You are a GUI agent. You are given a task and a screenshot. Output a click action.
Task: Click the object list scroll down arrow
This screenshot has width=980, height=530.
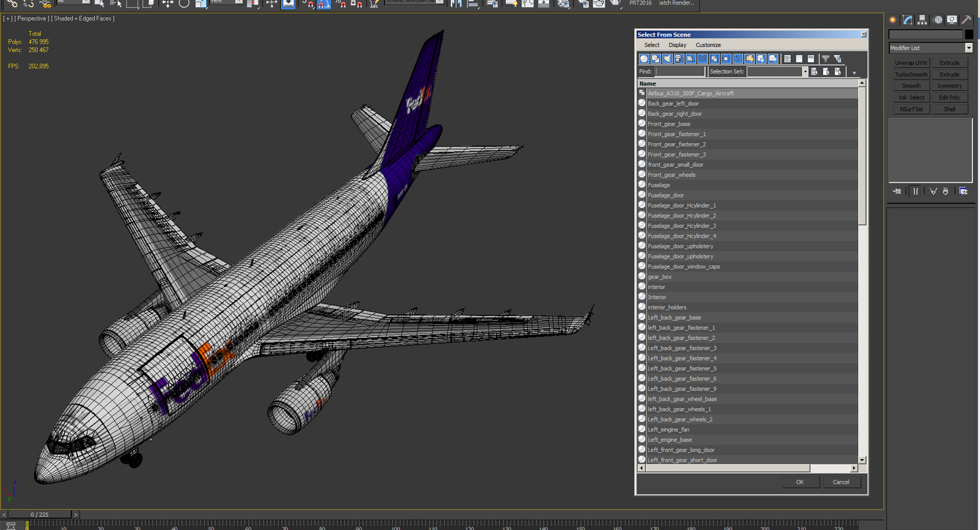(862, 460)
